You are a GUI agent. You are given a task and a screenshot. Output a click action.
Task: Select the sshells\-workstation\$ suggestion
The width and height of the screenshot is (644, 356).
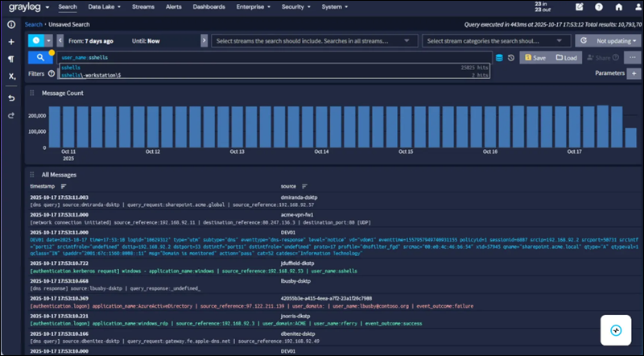275,75
